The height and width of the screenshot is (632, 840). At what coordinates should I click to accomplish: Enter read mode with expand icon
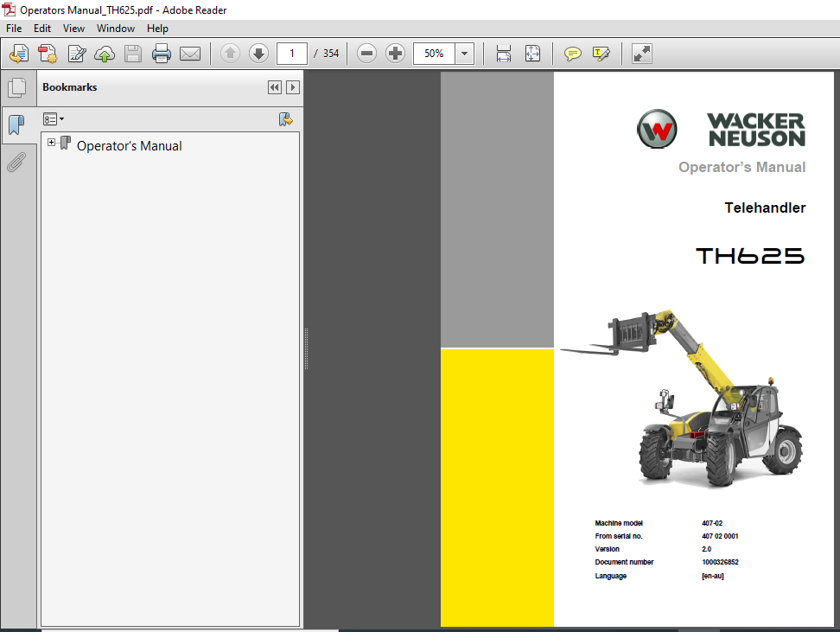click(642, 54)
